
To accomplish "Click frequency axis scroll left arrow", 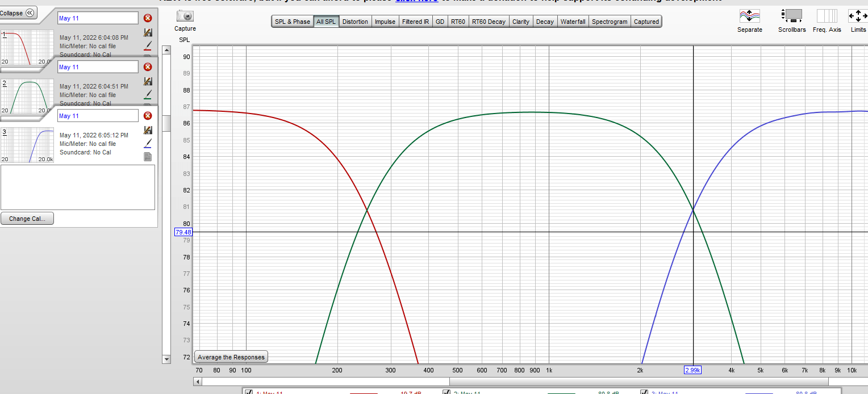I will coord(198,382).
